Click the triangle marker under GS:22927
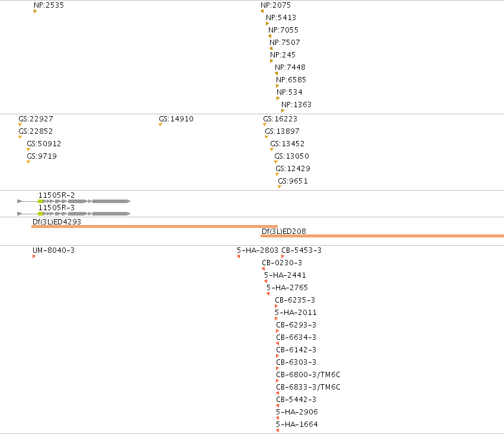Image resolution: width=504 pixels, height=434 pixels. click(x=20, y=125)
